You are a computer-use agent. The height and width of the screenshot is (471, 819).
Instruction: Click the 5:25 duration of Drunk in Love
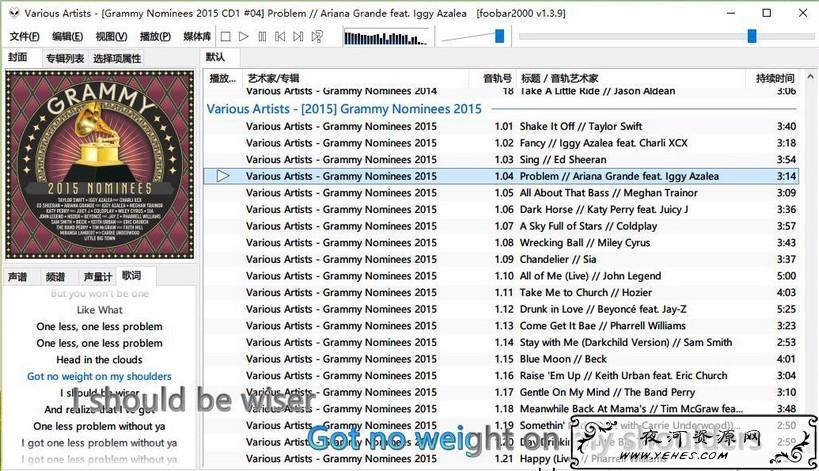[x=786, y=309]
